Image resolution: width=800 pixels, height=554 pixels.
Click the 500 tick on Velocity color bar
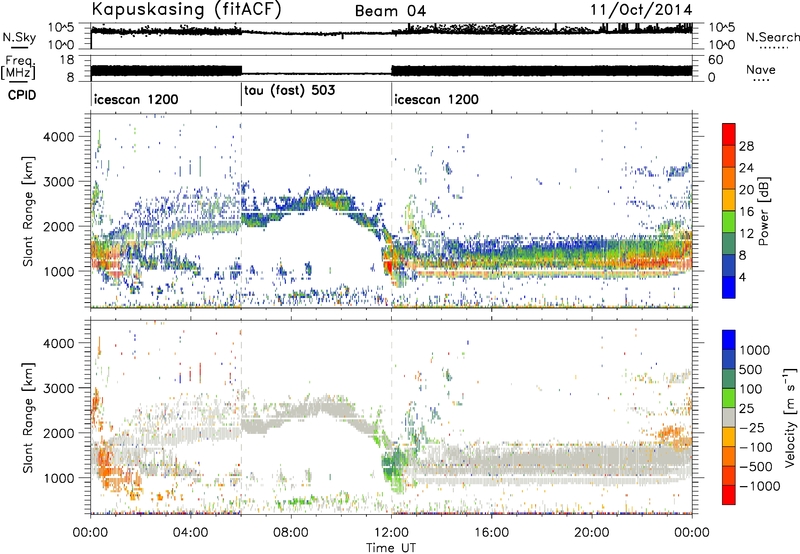753,369
